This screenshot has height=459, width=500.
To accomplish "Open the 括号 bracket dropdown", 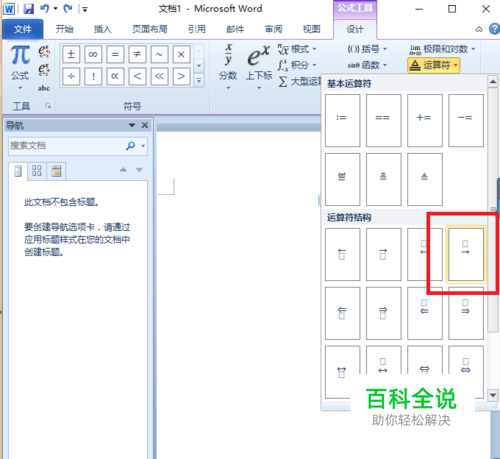I will 367,49.
